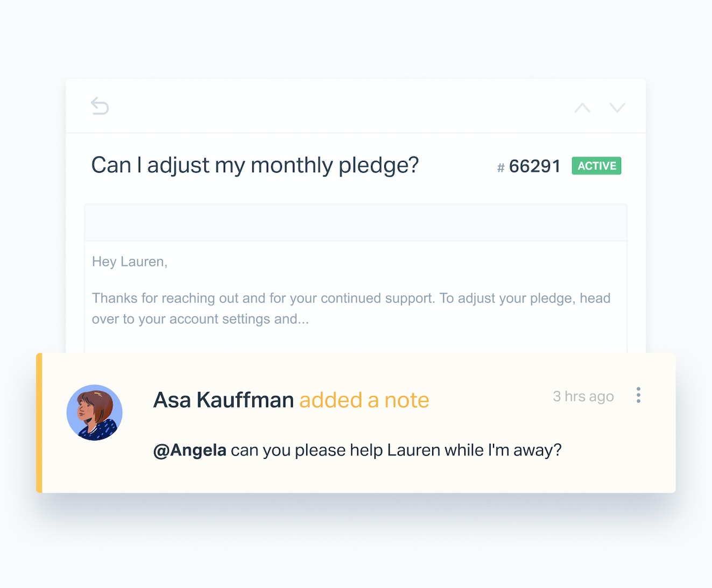Open the three-dot note options menu
This screenshot has width=712, height=588.
[x=638, y=395]
